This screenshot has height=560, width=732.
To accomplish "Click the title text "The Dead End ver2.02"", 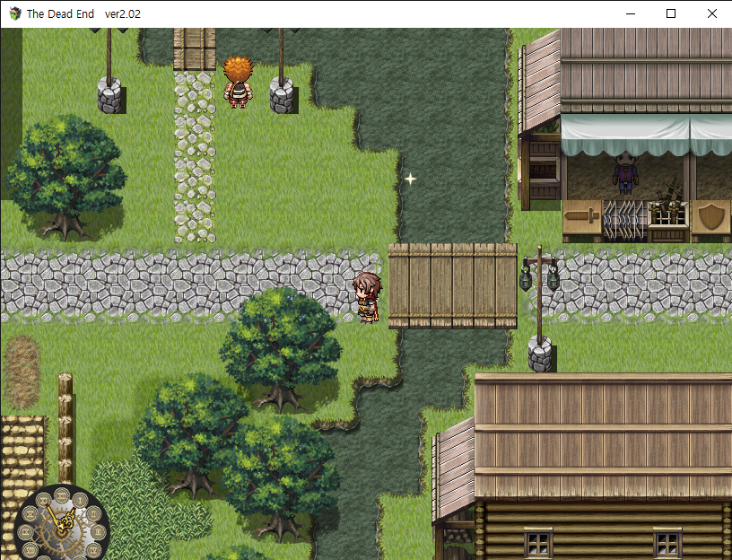I will [x=83, y=14].
